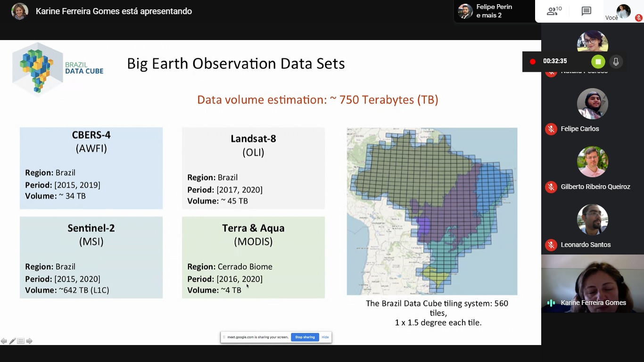
Task: Click the red recording indicator dot
Action: (533, 62)
